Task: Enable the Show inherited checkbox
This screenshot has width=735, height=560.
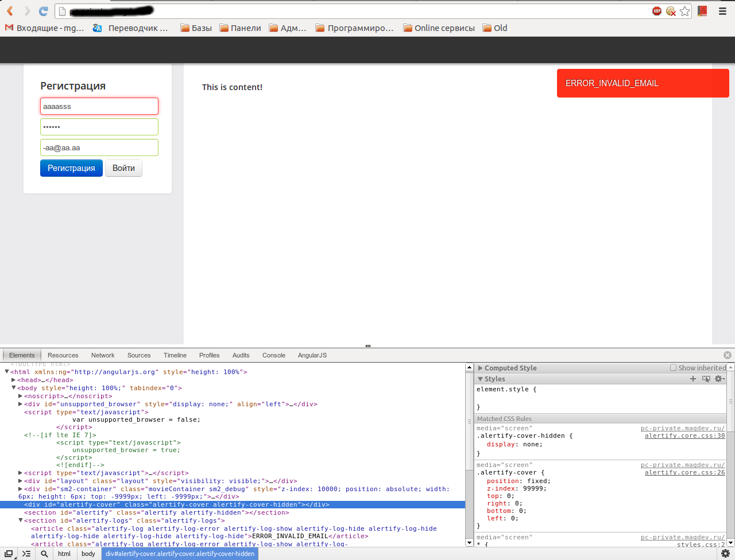Action: 673,368
